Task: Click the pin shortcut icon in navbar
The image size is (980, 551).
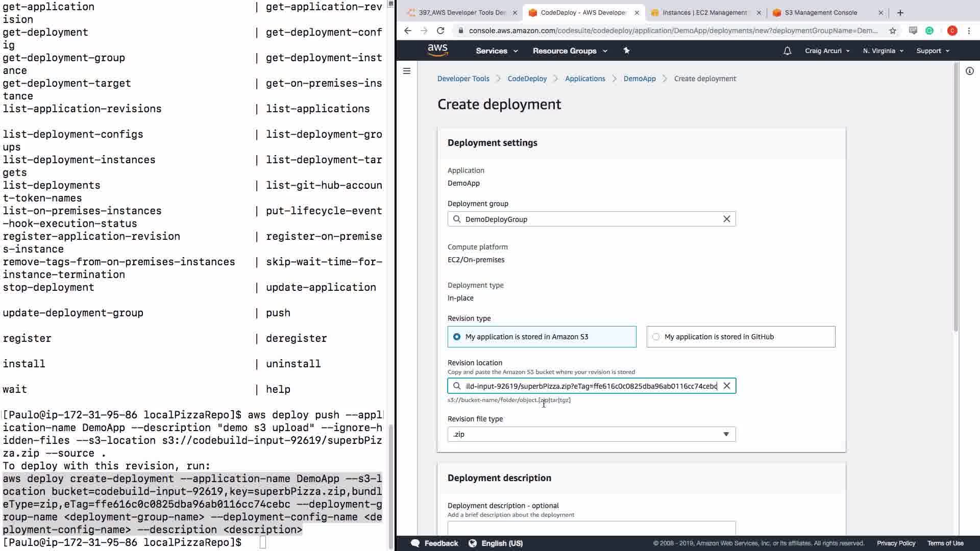Action: click(x=626, y=51)
